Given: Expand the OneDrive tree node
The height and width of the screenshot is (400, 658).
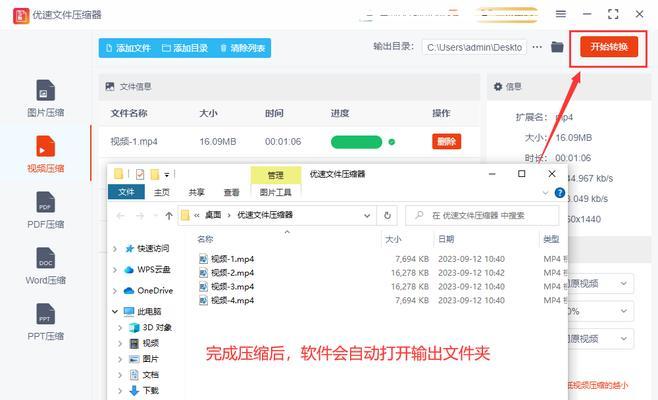Looking at the screenshot, I should pyautogui.click(x=115, y=290).
